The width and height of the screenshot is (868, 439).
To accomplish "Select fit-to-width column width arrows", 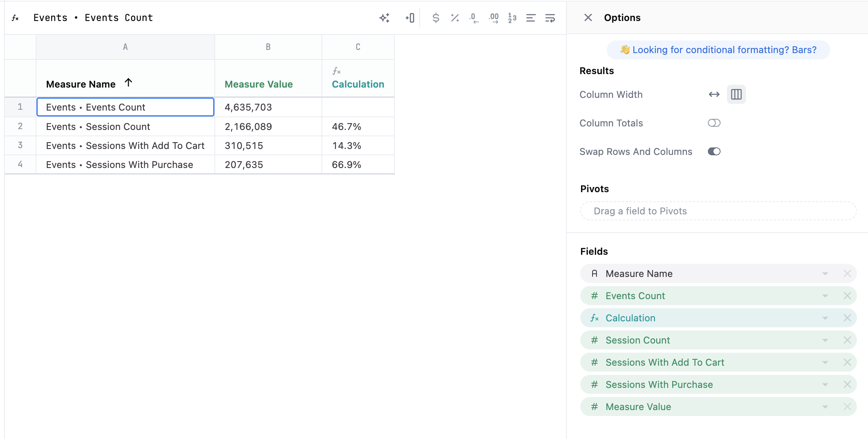I will point(714,94).
